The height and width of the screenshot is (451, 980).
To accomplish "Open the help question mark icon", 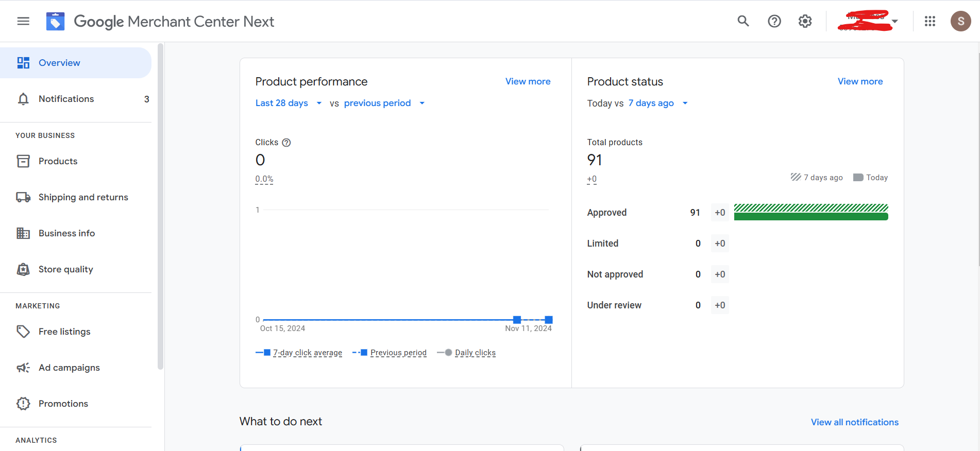I will pos(774,21).
